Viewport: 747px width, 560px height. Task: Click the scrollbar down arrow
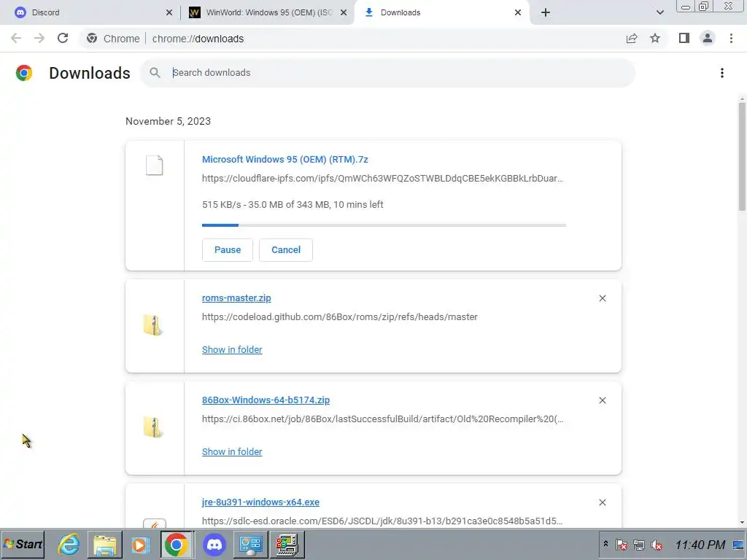(742, 522)
